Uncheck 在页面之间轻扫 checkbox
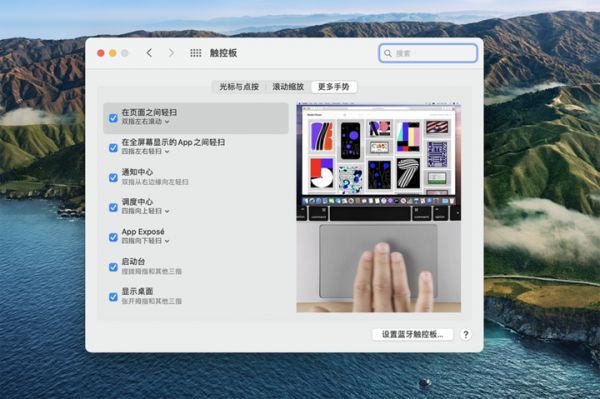The width and height of the screenshot is (600, 399). pyautogui.click(x=113, y=118)
